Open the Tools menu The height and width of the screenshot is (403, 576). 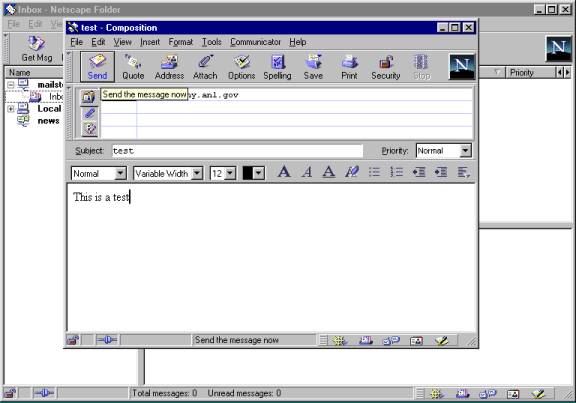click(212, 42)
